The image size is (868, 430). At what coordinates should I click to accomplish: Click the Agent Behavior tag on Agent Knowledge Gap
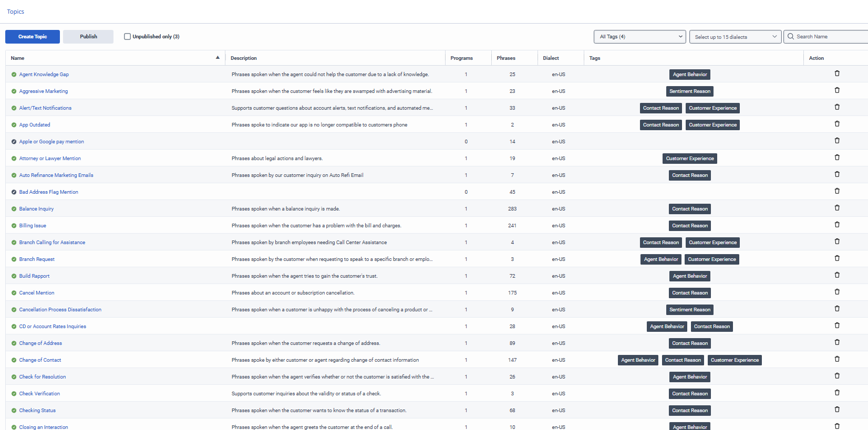click(x=690, y=75)
